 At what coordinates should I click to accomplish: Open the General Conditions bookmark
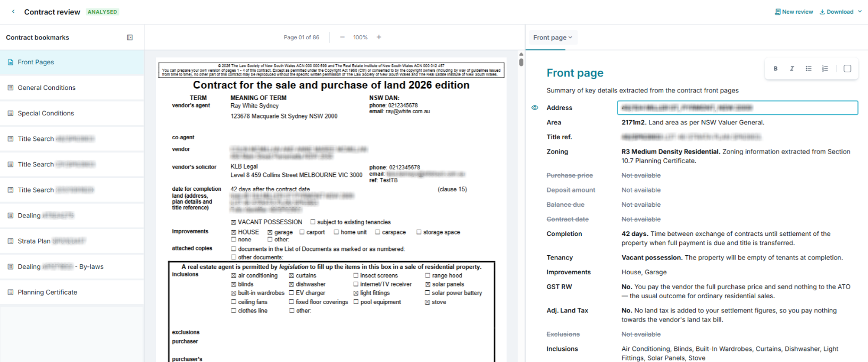[x=72, y=88]
